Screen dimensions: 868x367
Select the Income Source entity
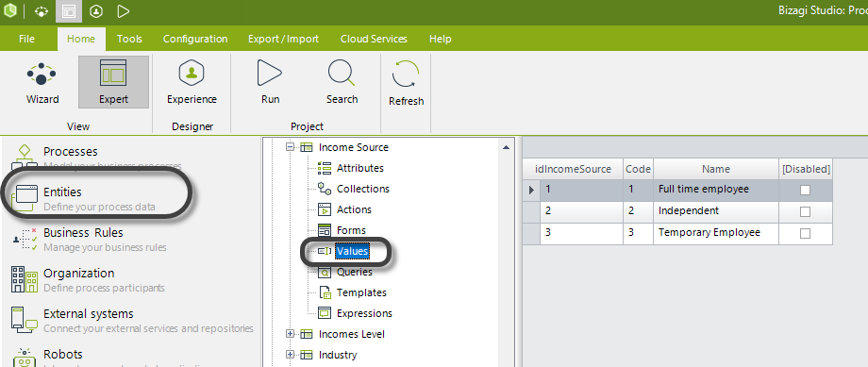(353, 147)
